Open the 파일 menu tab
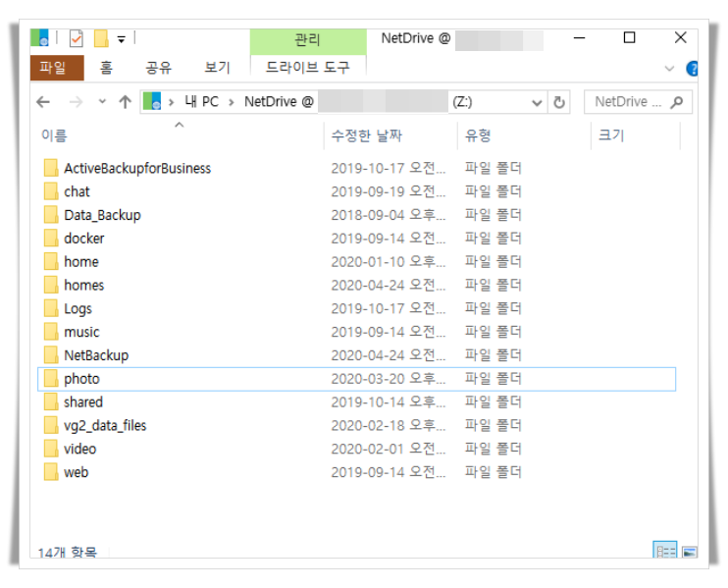Image resolution: width=728 pixels, height=588 pixels. [57, 68]
